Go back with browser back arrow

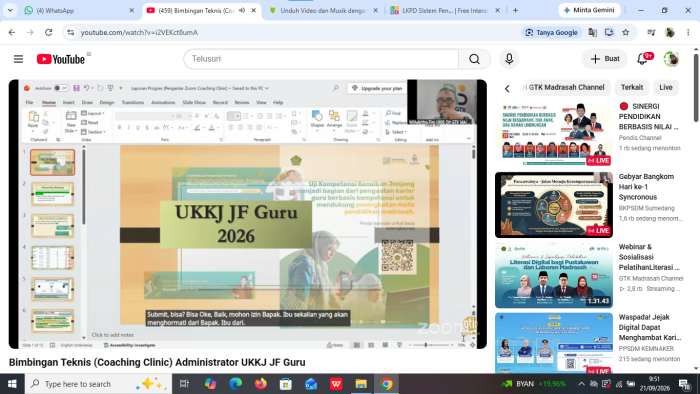[12, 32]
